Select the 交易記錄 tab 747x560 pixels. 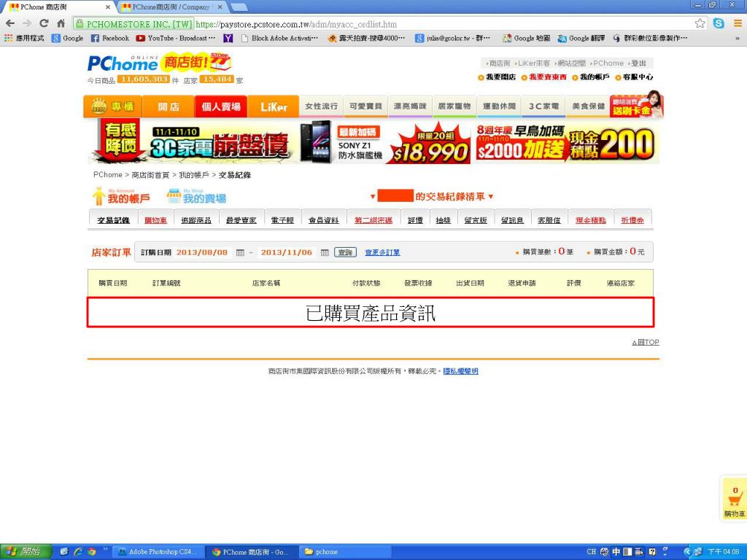point(113,220)
